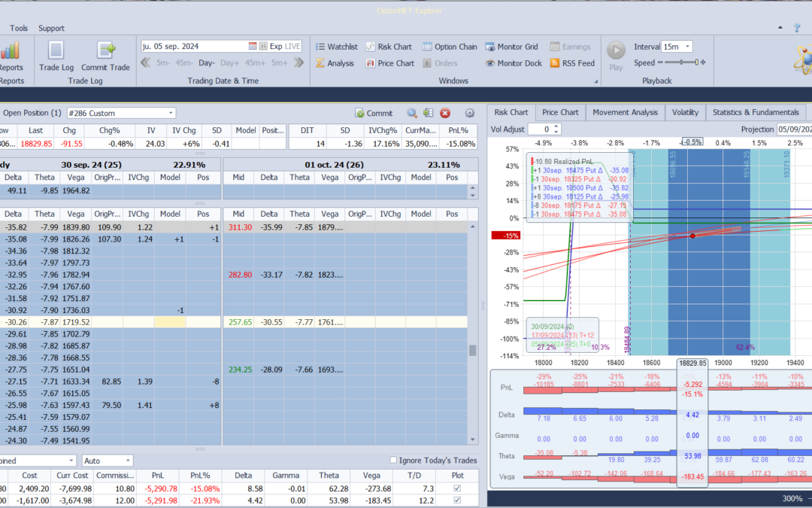Viewport: 812px width, 508px height.
Task: Click the Projection date field
Action: [x=795, y=129]
